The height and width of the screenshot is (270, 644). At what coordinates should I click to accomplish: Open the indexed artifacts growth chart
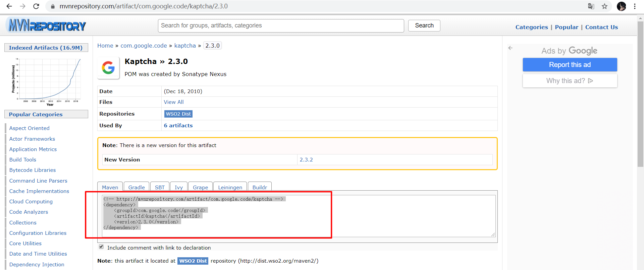point(46,81)
